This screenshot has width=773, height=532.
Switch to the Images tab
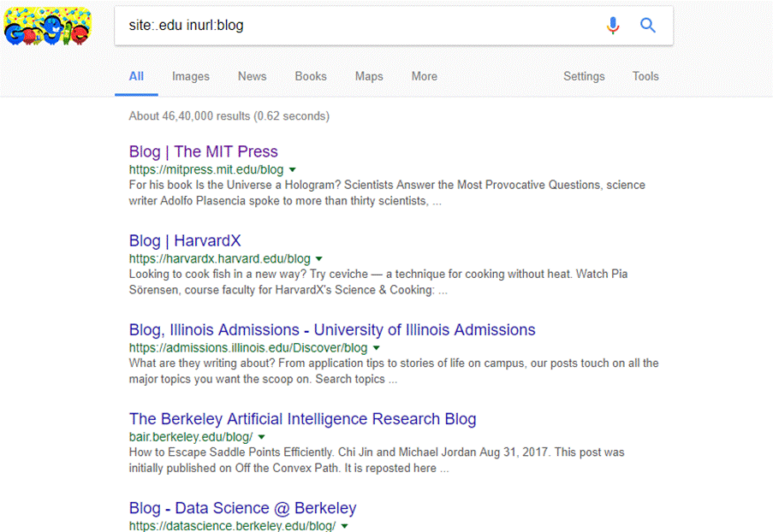[190, 76]
